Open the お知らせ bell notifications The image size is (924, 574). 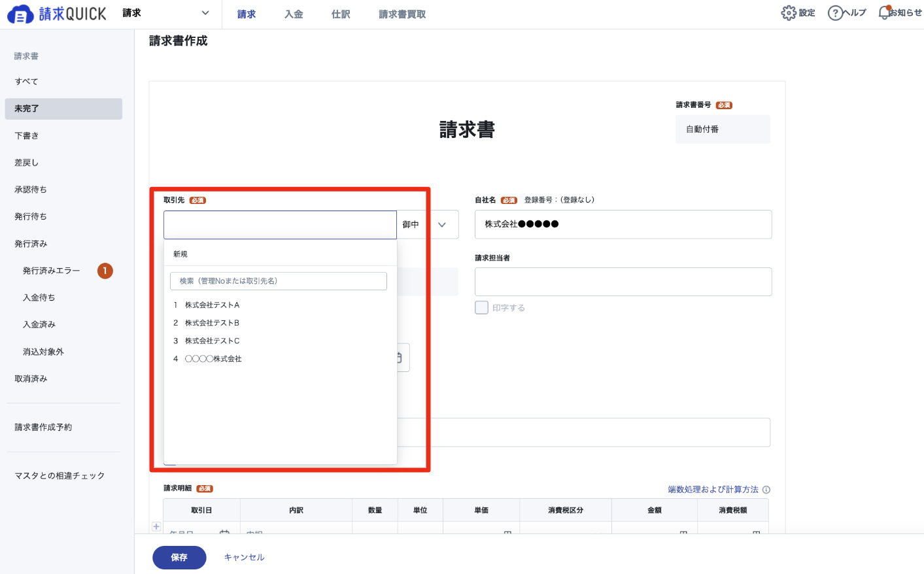[885, 12]
